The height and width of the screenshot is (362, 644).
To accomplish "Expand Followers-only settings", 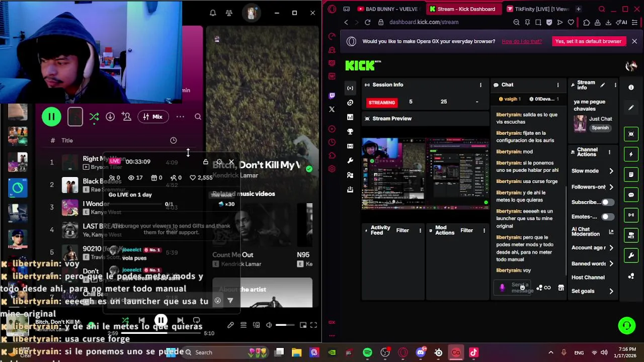I will tap(611, 187).
